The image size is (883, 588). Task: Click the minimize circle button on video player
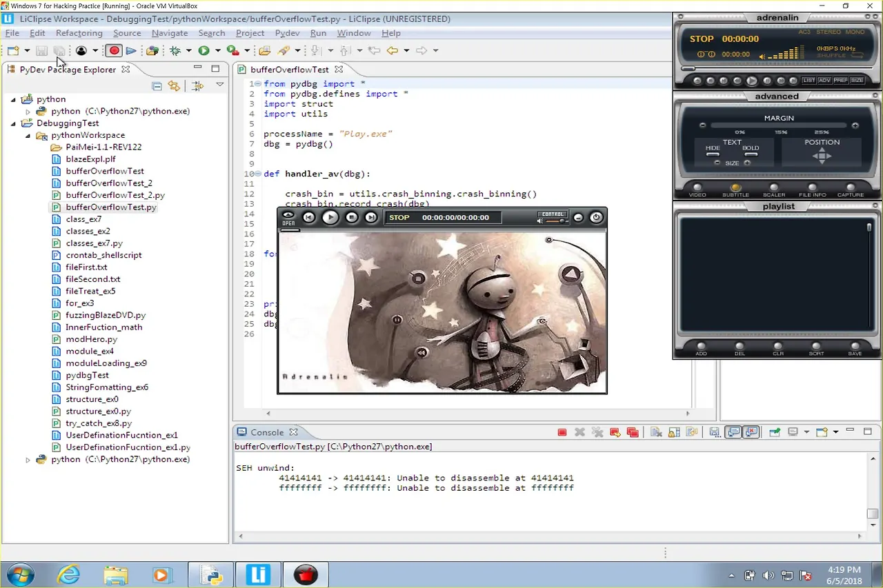579,218
